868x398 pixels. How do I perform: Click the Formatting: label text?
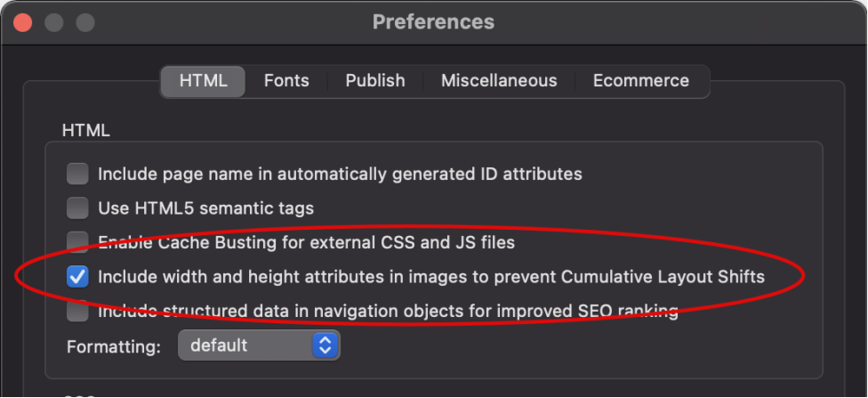(x=114, y=347)
